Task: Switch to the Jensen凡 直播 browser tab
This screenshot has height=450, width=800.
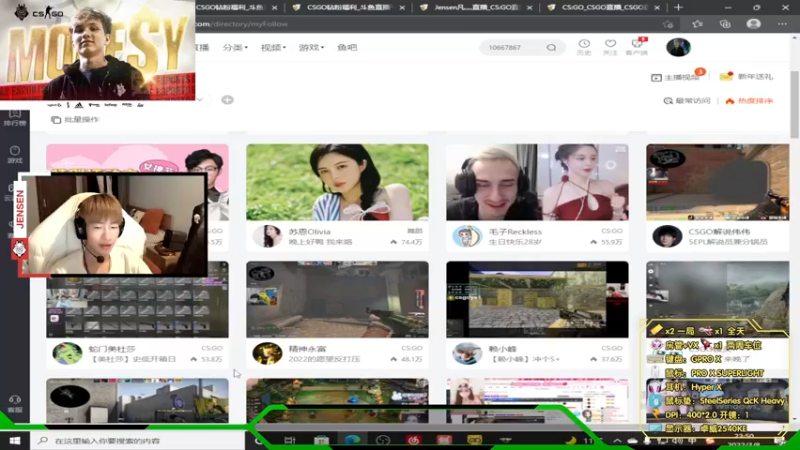Action: 477,8
